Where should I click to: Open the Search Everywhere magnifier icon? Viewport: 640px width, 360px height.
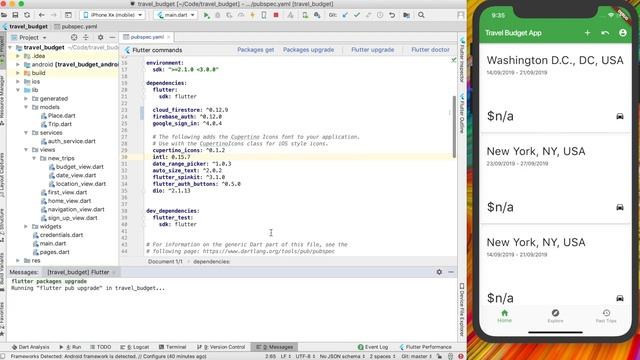click(421, 15)
